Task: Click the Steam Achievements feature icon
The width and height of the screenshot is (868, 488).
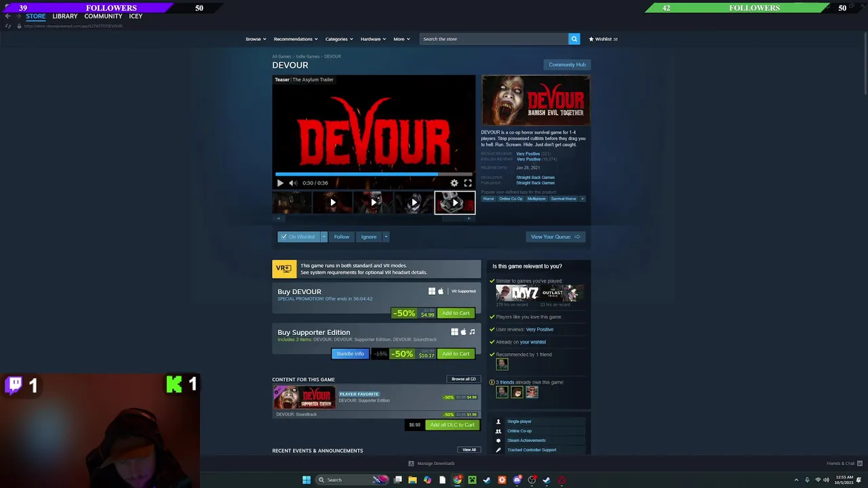Action: pos(498,441)
